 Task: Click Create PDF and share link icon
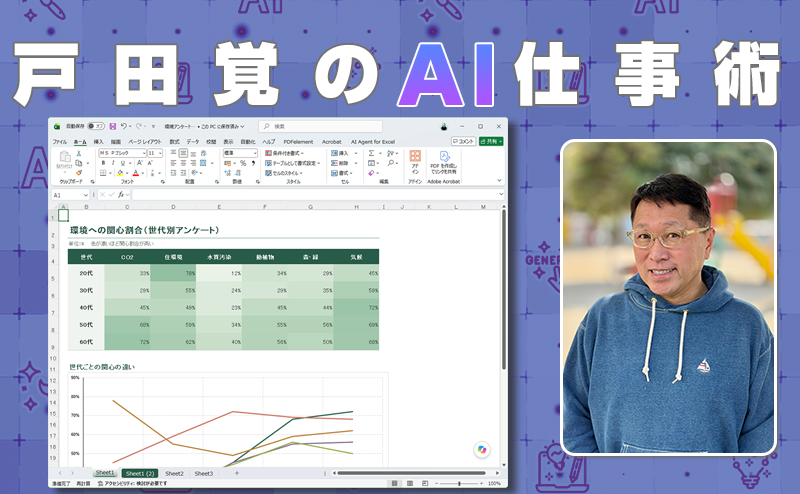(444, 156)
